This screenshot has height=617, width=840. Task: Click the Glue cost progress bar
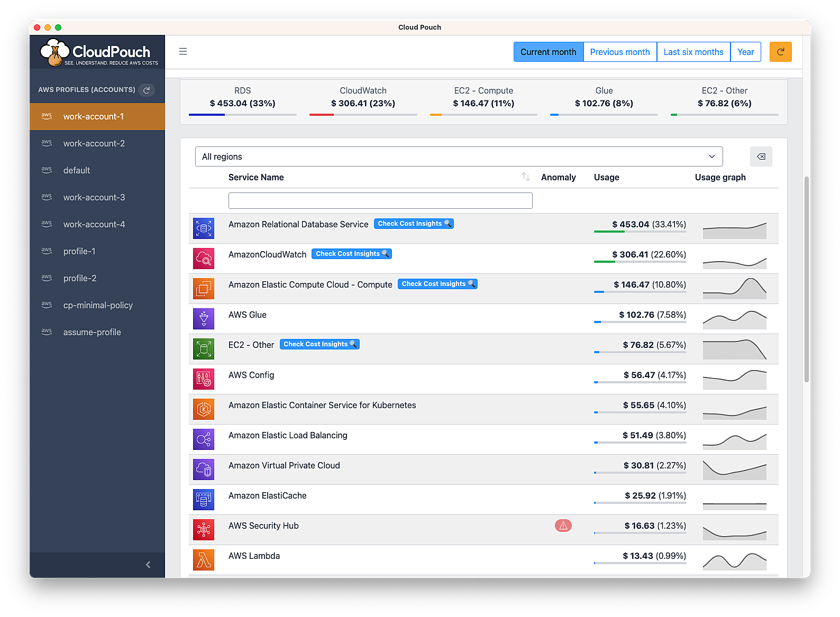(x=604, y=115)
